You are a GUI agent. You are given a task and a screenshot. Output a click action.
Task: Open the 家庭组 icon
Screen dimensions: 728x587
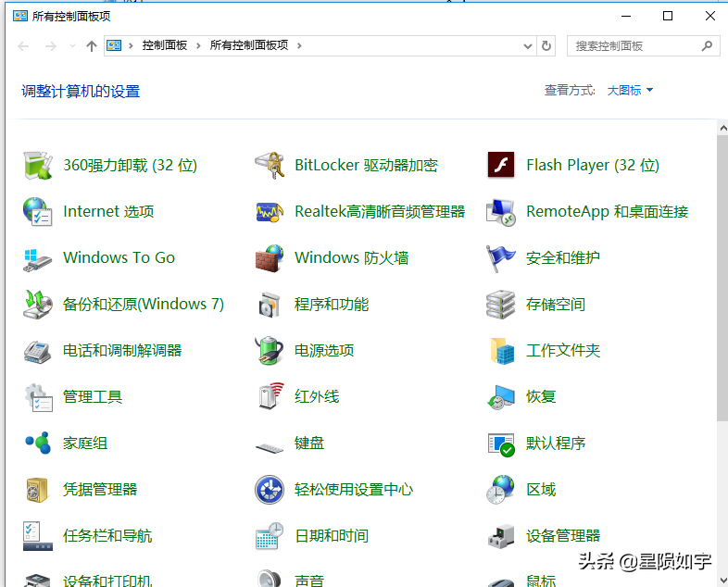tap(38, 443)
